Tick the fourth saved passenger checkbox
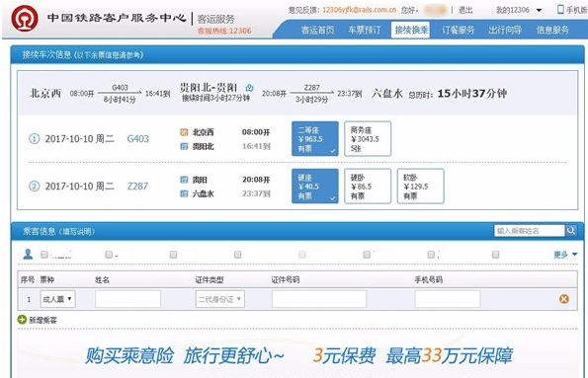This screenshot has width=588, height=378. click(238, 255)
